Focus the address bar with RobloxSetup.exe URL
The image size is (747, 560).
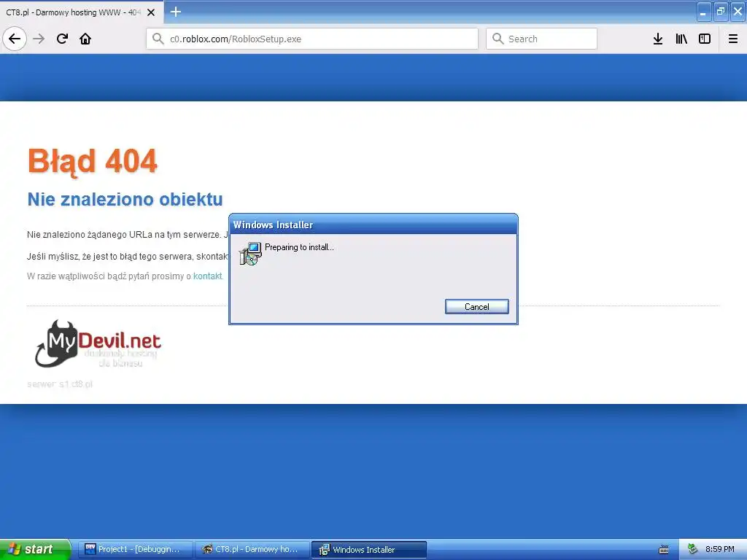(312, 39)
